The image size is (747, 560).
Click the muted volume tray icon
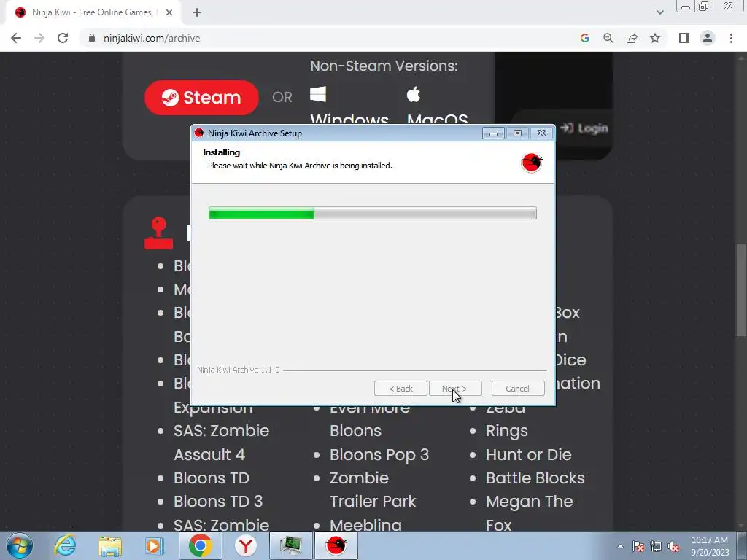tap(673, 546)
